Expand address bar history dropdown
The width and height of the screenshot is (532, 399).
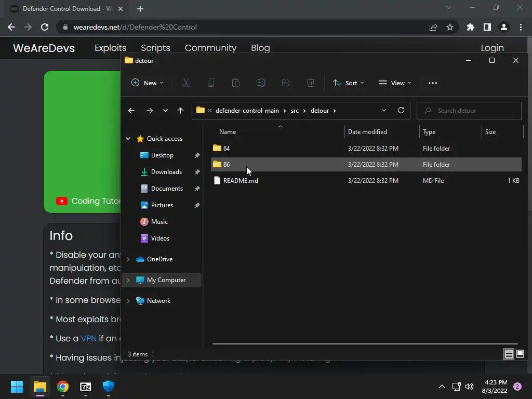point(384,111)
